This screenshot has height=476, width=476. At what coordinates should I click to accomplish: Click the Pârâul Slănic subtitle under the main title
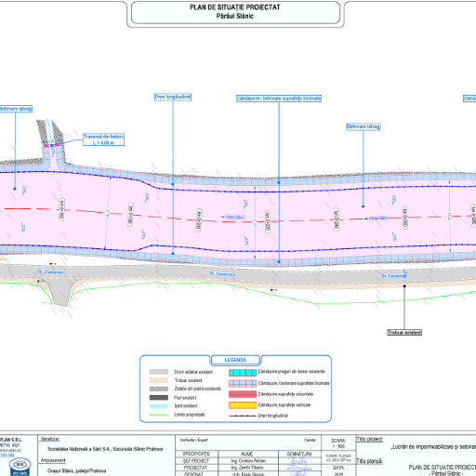pos(235,16)
